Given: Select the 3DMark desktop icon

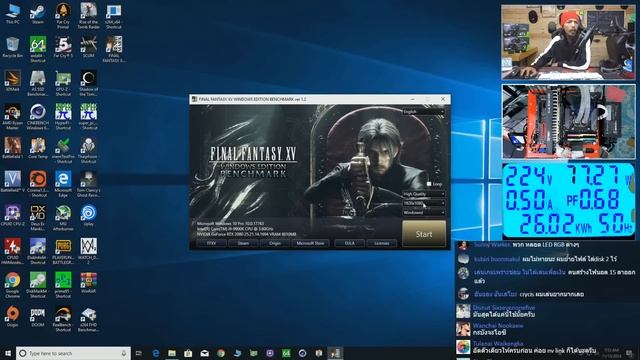Looking at the screenshot, I should 13,81.
